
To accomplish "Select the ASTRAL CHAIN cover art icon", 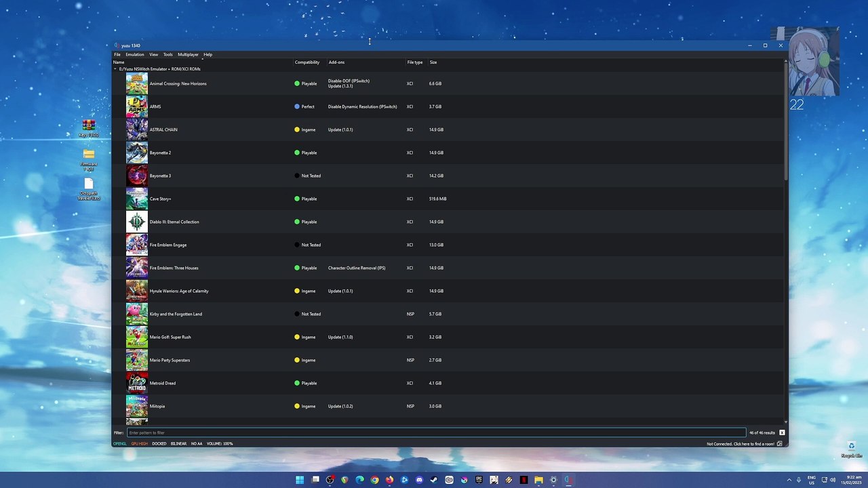I will [136, 129].
